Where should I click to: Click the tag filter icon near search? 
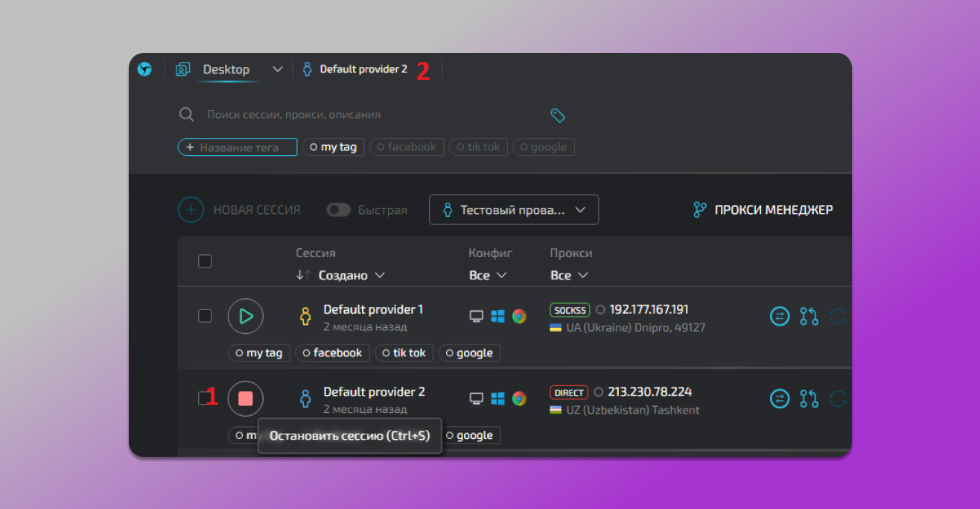(x=558, y=115)
